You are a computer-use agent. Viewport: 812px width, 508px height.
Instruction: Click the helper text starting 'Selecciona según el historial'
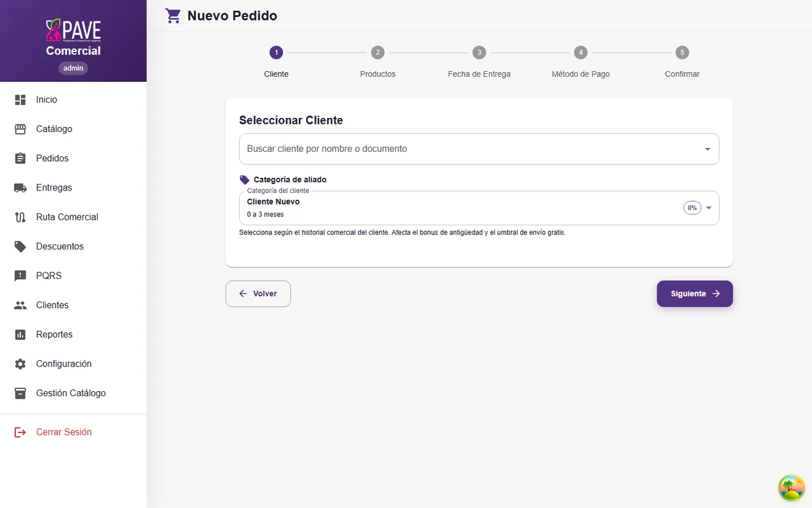tap(402, 232)
